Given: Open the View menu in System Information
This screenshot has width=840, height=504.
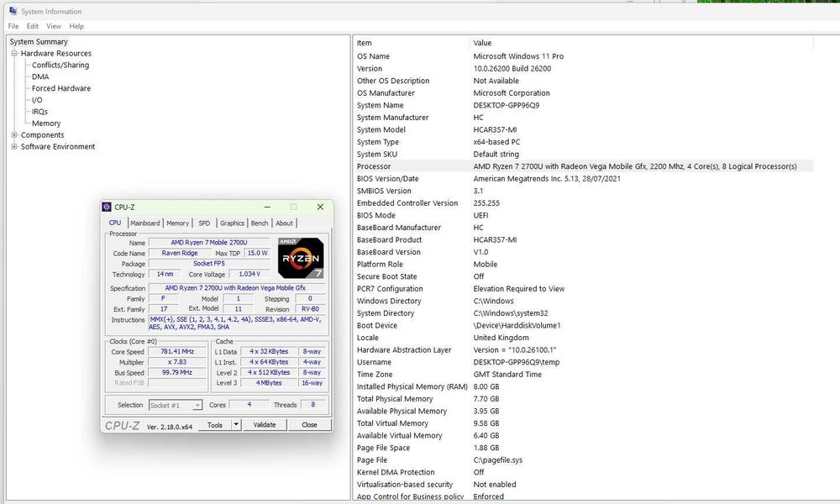Looking at the screenshot, I should [x=54, y=26].
